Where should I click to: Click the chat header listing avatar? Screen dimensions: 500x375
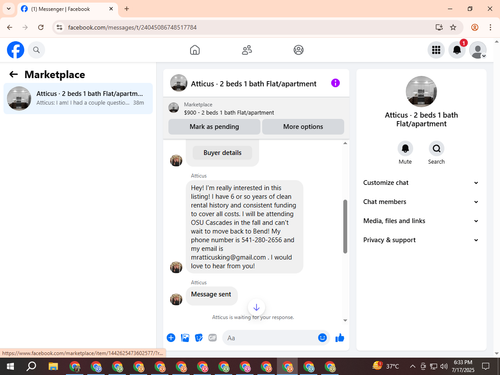[x=179, y=83]
